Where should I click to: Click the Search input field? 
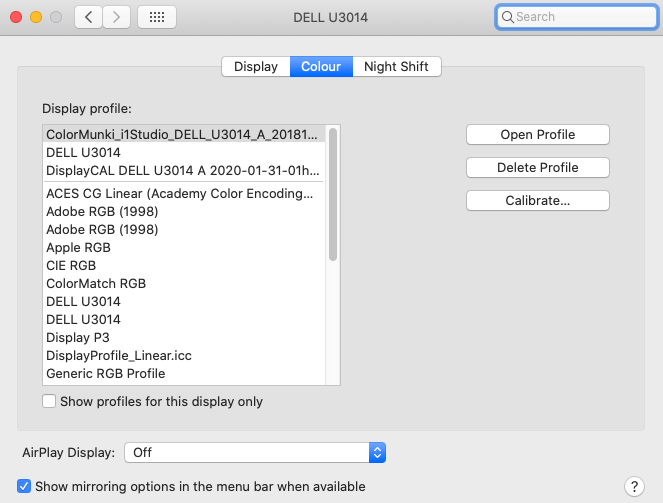point(576,17)
